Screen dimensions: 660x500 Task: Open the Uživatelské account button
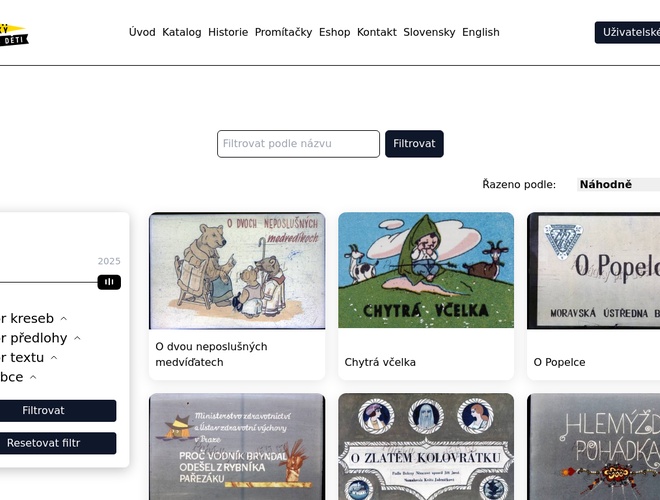[627, 32]
